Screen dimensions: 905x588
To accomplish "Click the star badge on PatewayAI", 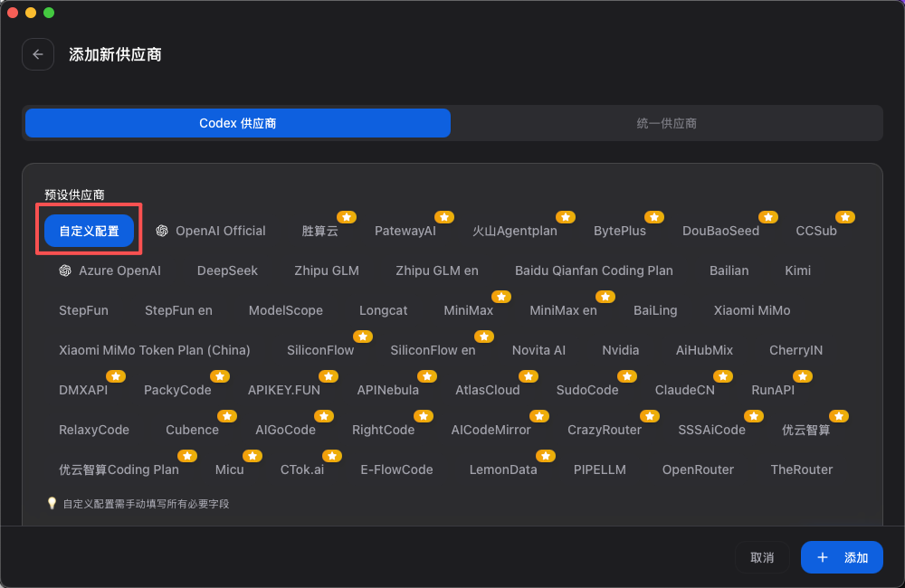I will coord(444,217).
